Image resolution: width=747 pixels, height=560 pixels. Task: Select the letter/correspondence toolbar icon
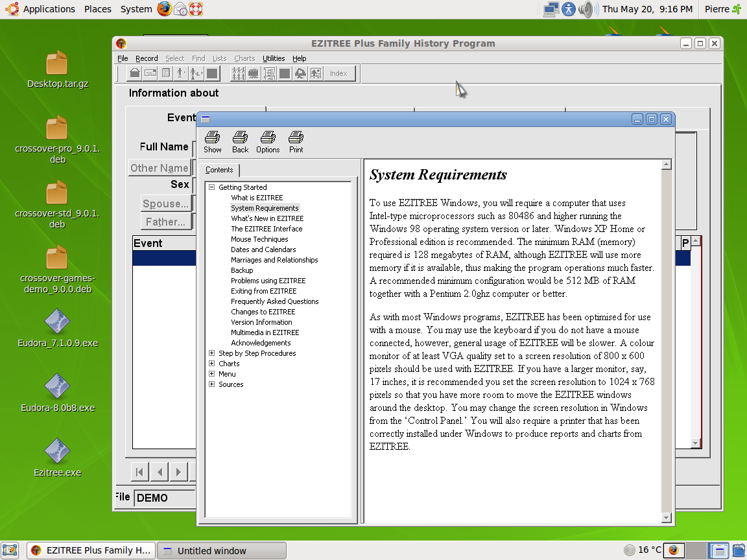coord(150,73)
